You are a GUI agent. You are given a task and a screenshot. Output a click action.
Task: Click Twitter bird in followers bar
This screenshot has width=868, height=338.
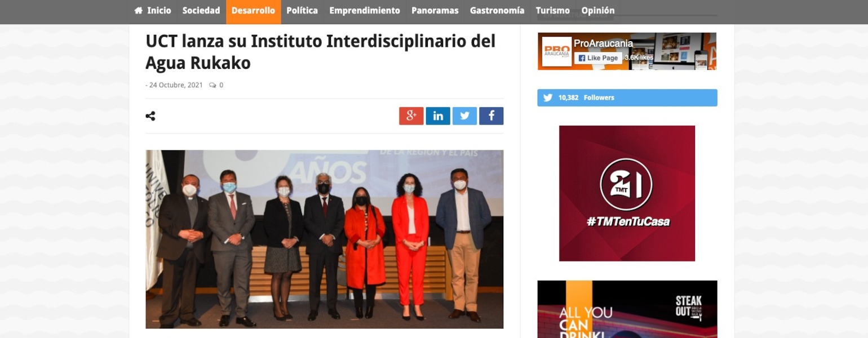pos(548,97)
